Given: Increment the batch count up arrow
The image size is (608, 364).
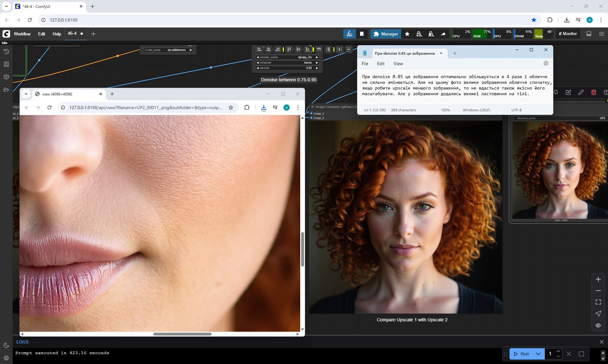Looking at the screenshot, I should (558, 351).
